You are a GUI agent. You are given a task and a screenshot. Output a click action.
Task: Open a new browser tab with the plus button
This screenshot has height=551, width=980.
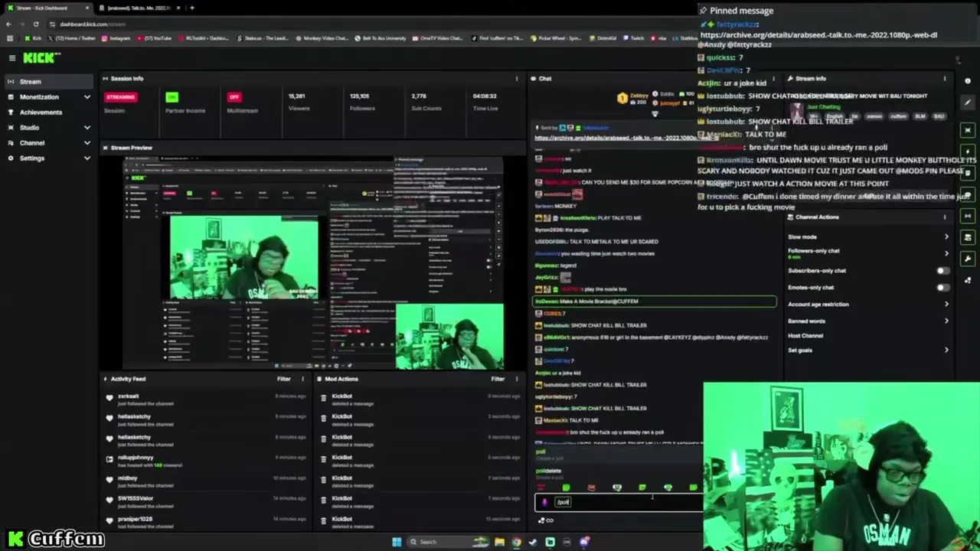coord(192,8)
